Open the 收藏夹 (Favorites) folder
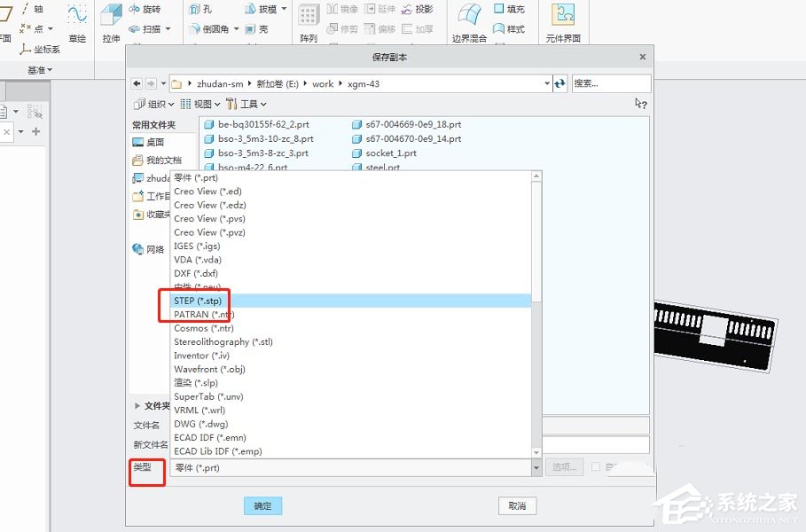 click(x=151, y=215)
